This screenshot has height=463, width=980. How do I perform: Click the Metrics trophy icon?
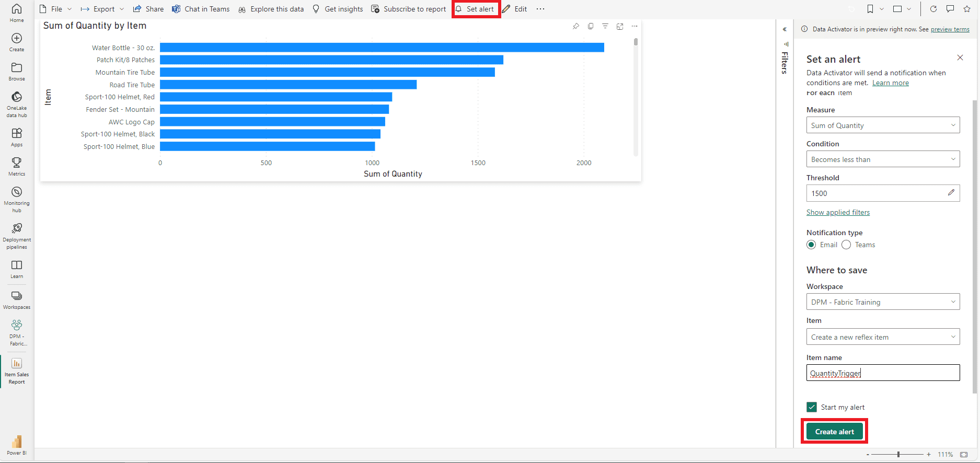[x=17, y=166]
